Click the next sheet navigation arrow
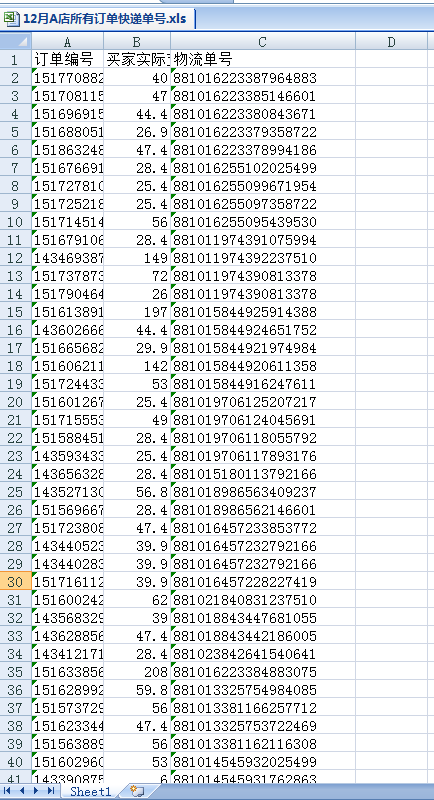Image resolution: width=434 pixels, height=800 pixels. click(x=36, y=790)
